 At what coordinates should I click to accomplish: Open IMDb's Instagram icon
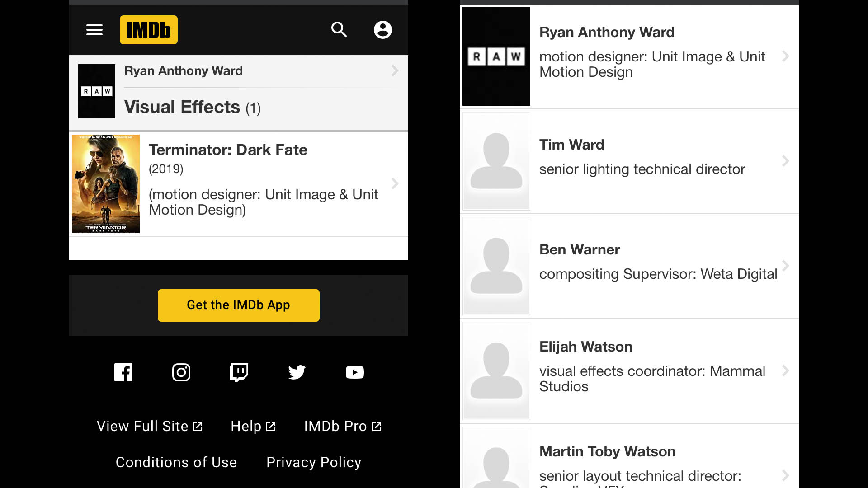[181, 372]
